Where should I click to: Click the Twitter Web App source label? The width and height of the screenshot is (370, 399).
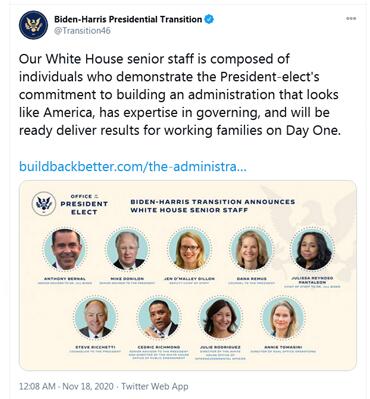pos(155,386)
